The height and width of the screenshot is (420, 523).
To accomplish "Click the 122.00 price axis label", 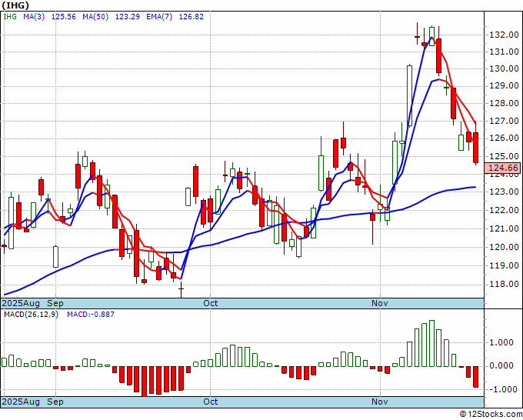I will pyautogui.click(x=504, y=210).
